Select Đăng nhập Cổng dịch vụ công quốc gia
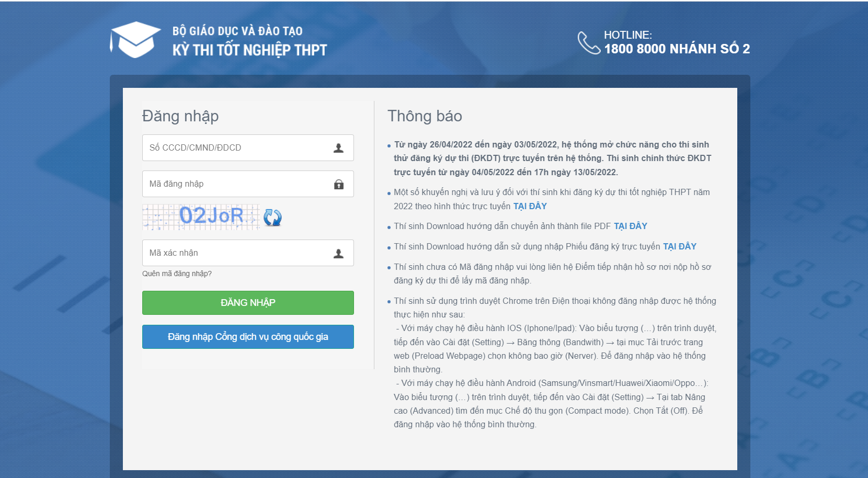This screenshot has width=868, height=478. point(248,337)
